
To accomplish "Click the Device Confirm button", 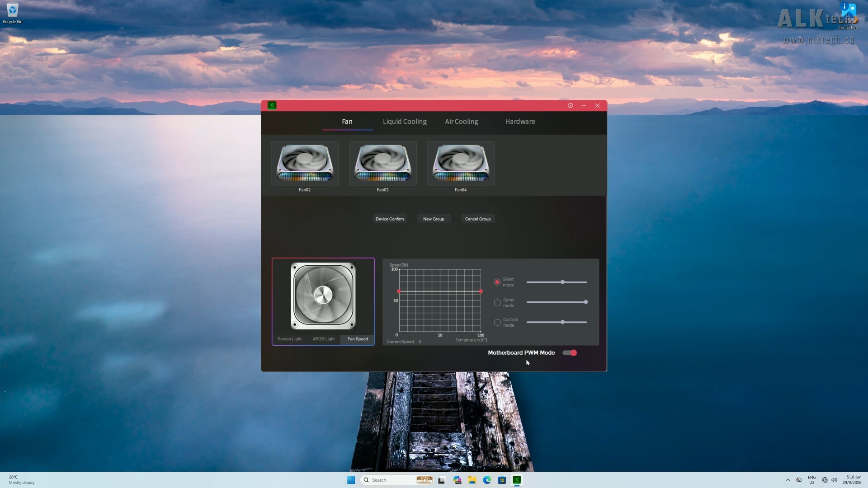I will [x=390, y=219].
